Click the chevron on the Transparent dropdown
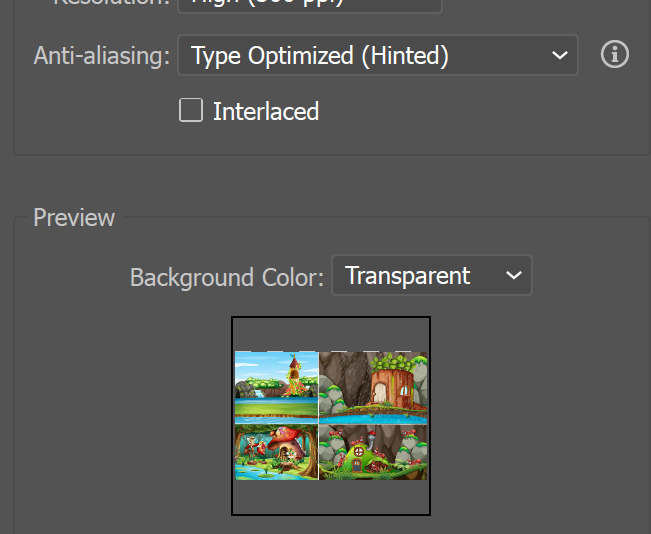 514,276
